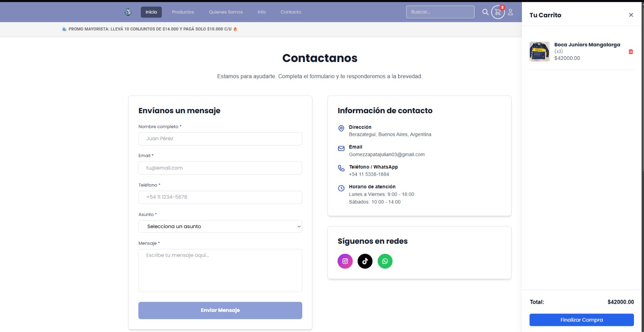The width and height of the screenshot is (644, 332).
Task: Close the Tu Carrito panel
Action: [x=631, y=15]
